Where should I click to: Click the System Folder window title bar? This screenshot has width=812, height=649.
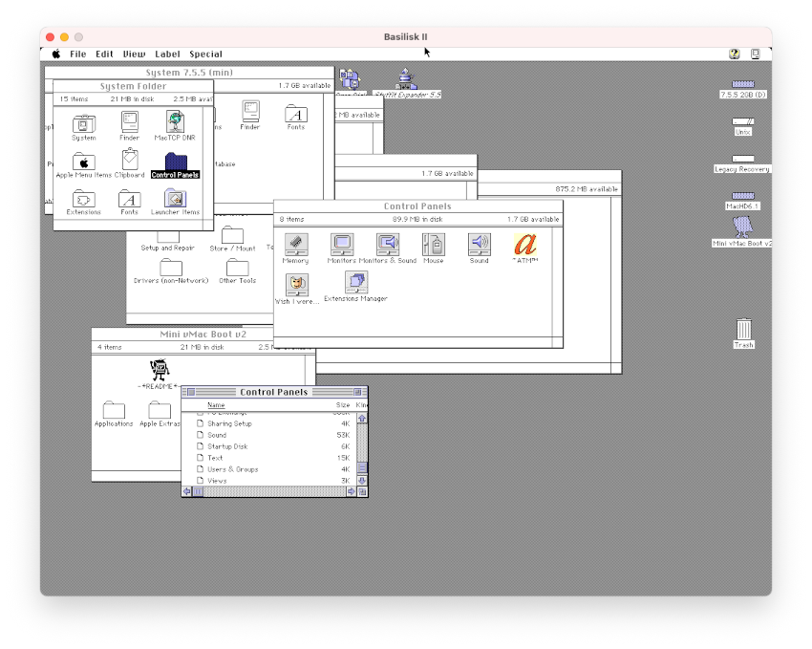pos(133,86)
